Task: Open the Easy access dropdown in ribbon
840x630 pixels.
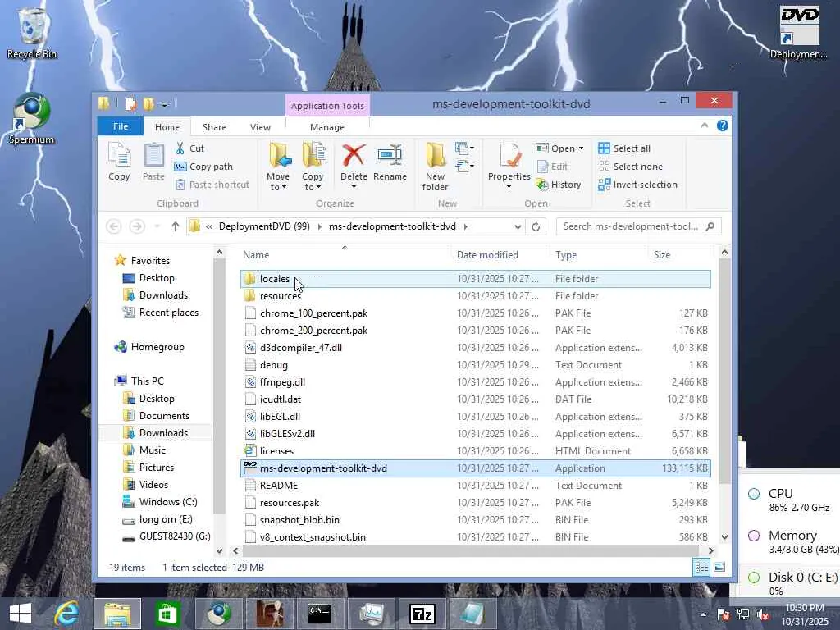Action: tap(464, 167)
